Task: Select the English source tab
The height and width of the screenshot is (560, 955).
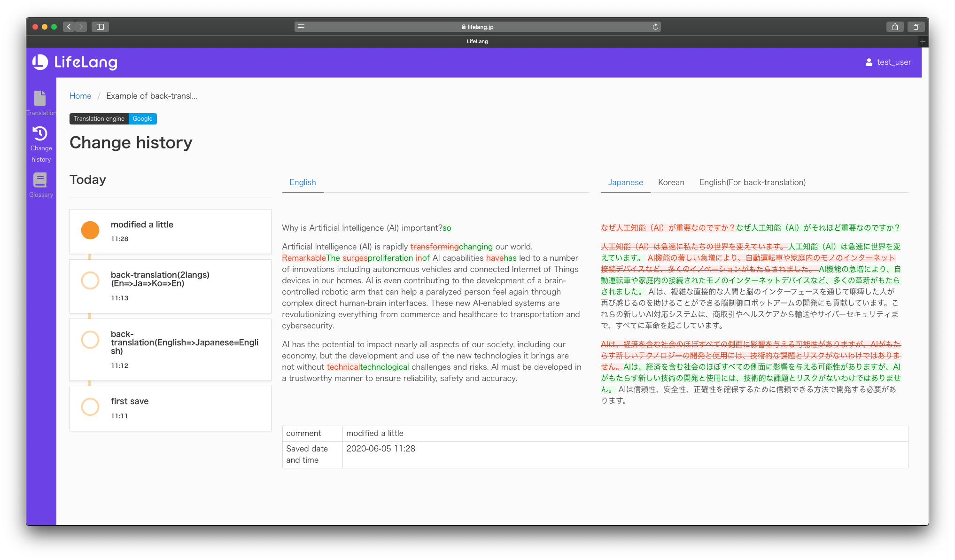Action: pos(303,182)
